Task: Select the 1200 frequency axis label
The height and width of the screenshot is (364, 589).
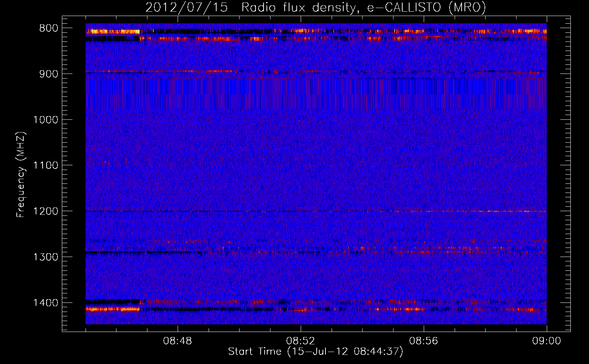Action: coord(46,211)
